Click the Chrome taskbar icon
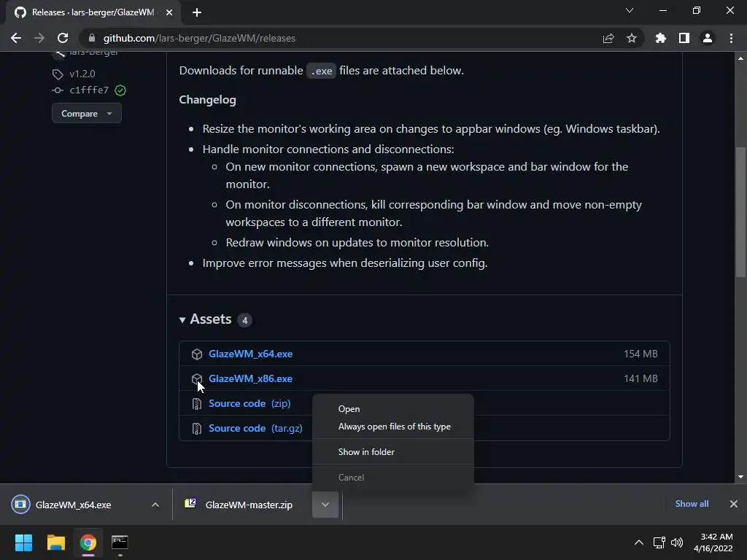Screen dimensions: 747x560 point(88,542)
